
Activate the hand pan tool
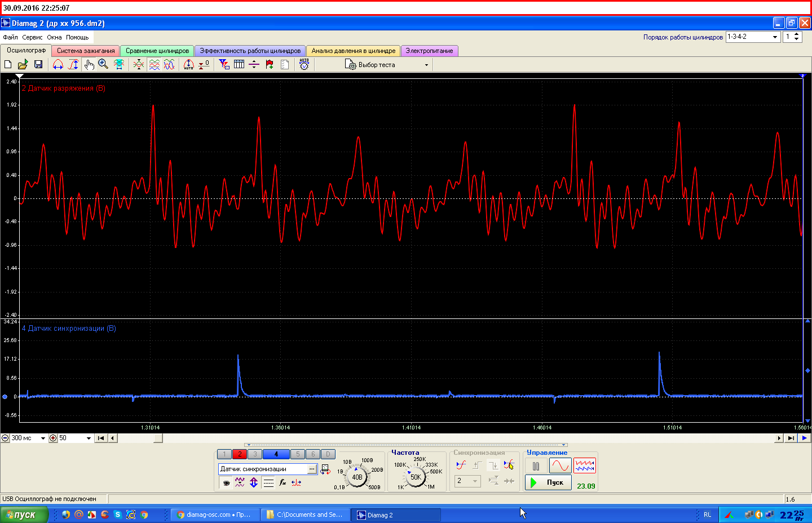[x=89, y=64]
